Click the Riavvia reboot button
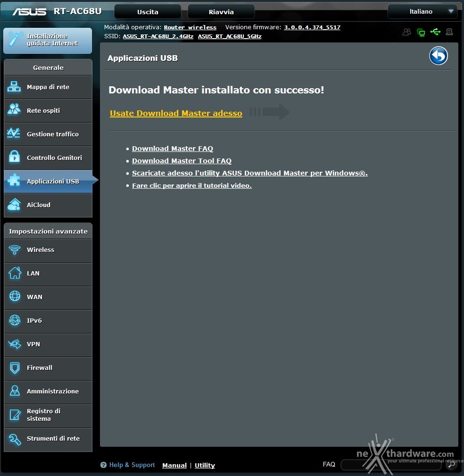Viewport: 464px width, 476px height. pyautogui.click(x=221, y=12)
